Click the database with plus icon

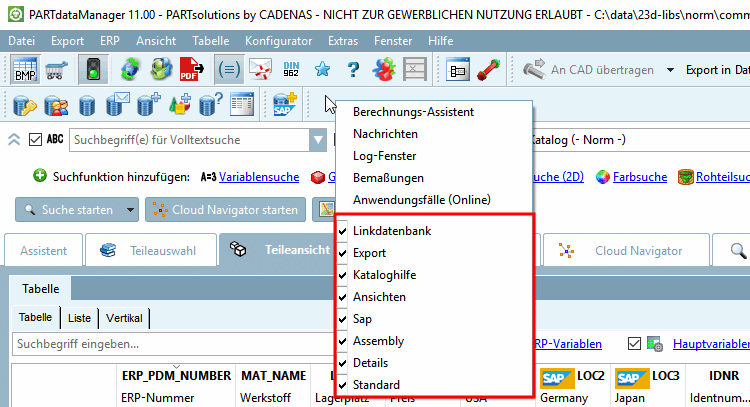coord(149,105)
